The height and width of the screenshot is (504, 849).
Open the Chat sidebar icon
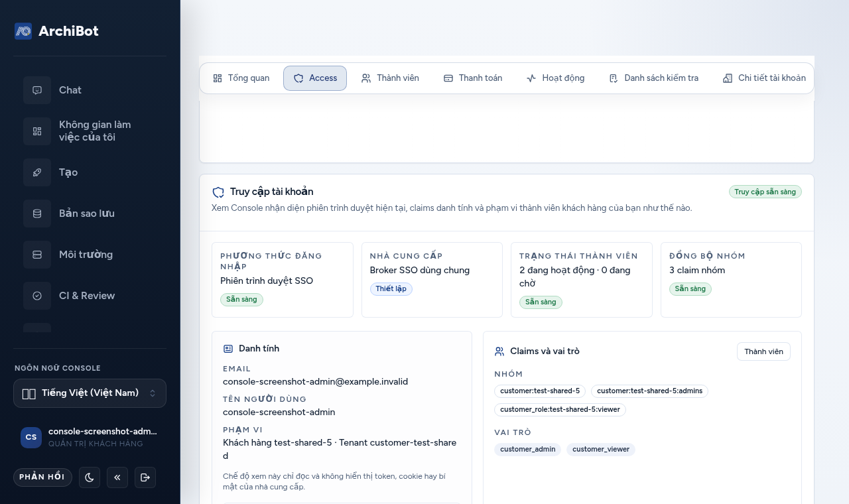tap(37, 90)
